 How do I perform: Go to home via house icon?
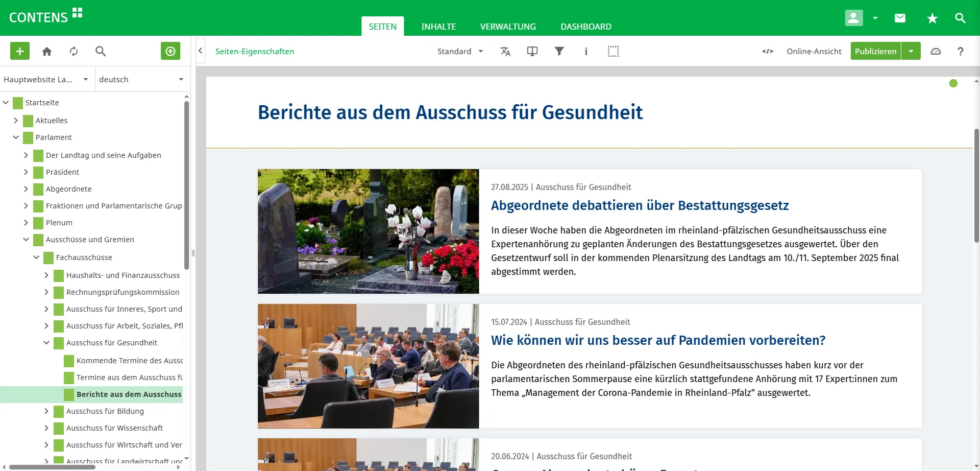(x=47, y=51)
